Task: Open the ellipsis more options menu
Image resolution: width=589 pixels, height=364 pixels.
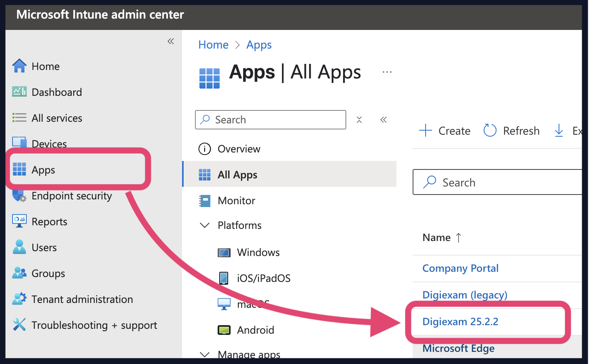Action: point(387,72)
